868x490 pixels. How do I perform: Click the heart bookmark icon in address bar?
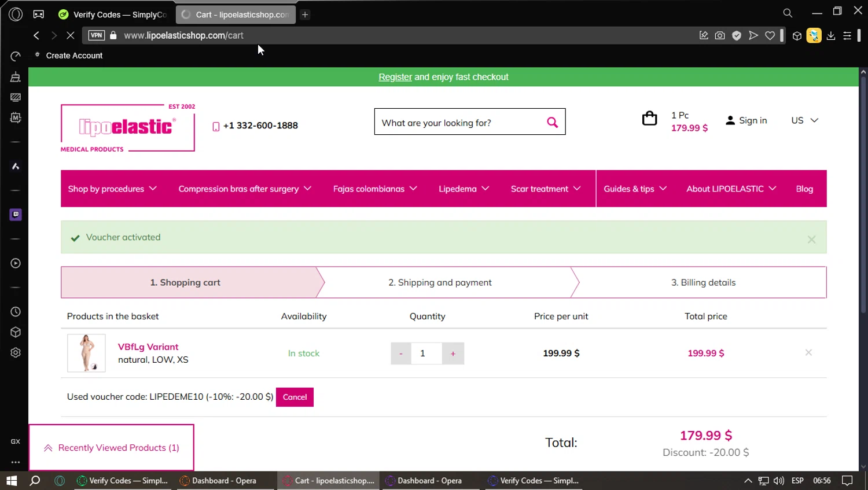coord(770,35)
